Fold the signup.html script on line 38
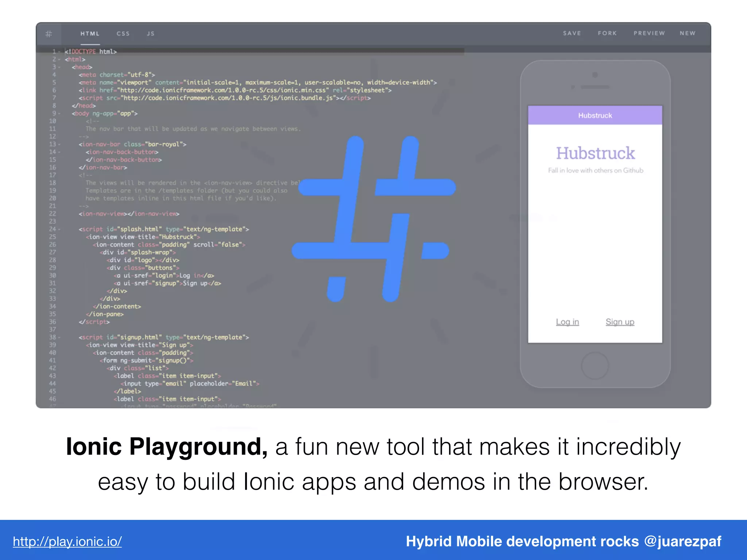This screenshot has width=747, height=560. coord(59,338)
